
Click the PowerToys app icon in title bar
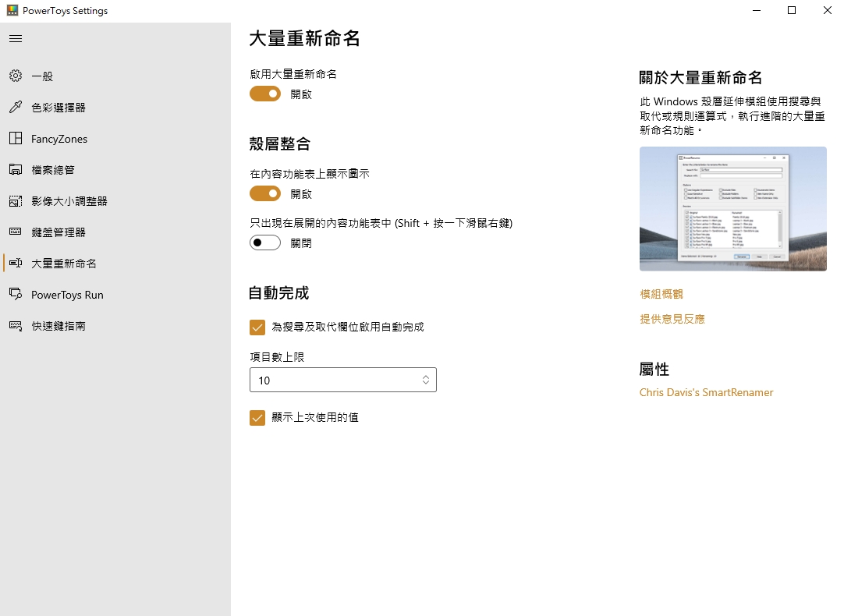(12, 10)
